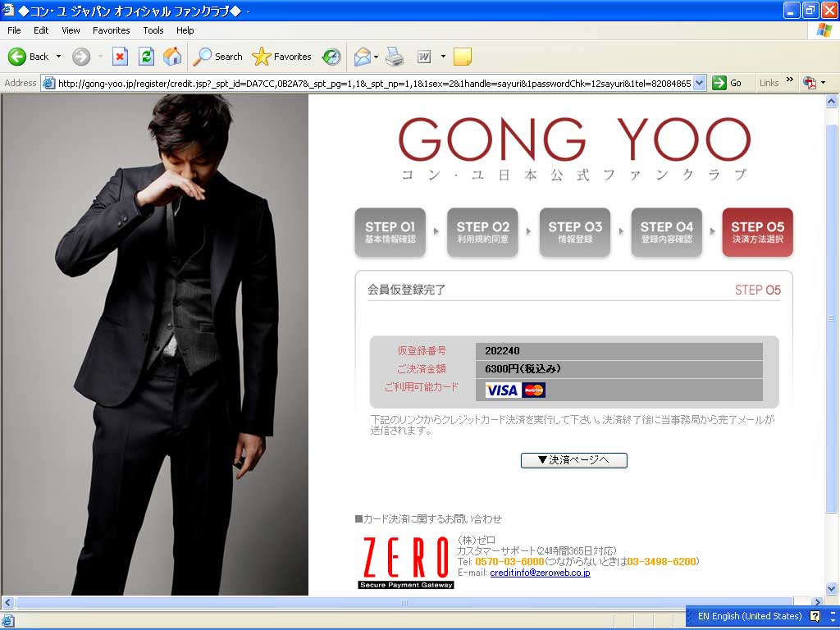Click the STEP 03 registration box

(575, 232)
